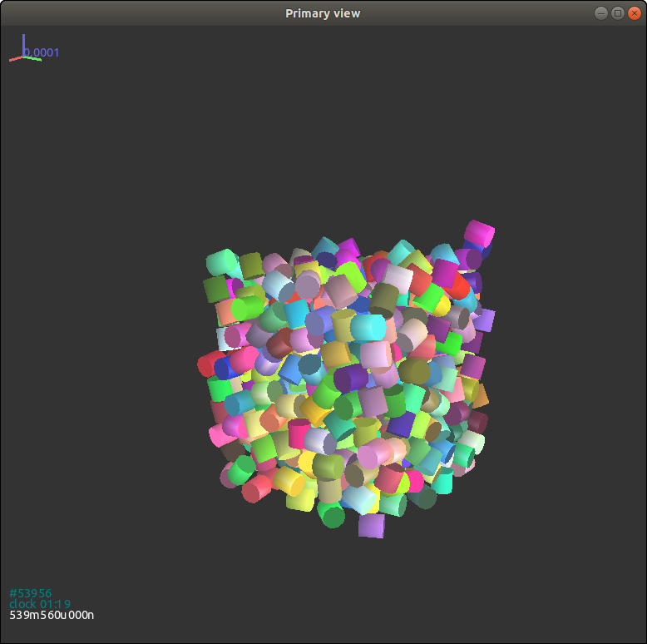Click the green axis line of the gizmo

(34, 58)
